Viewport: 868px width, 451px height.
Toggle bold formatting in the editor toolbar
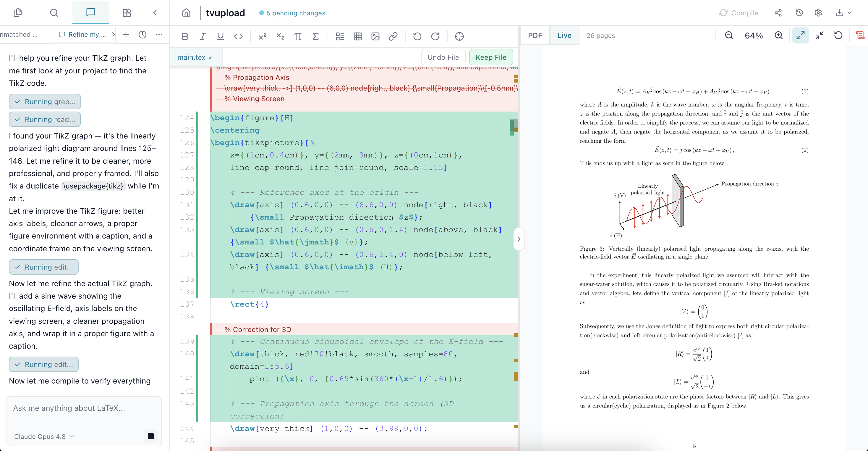coord(185,36)
